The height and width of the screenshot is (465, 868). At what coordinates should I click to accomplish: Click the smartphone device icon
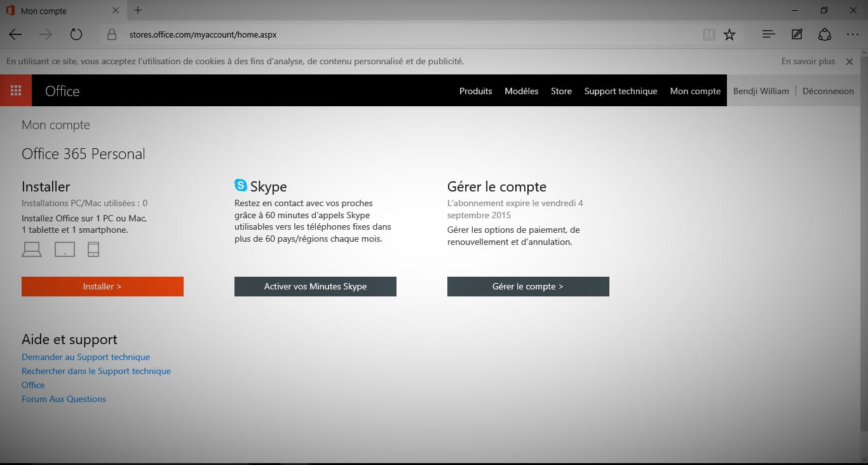click(x=93, y=249)
